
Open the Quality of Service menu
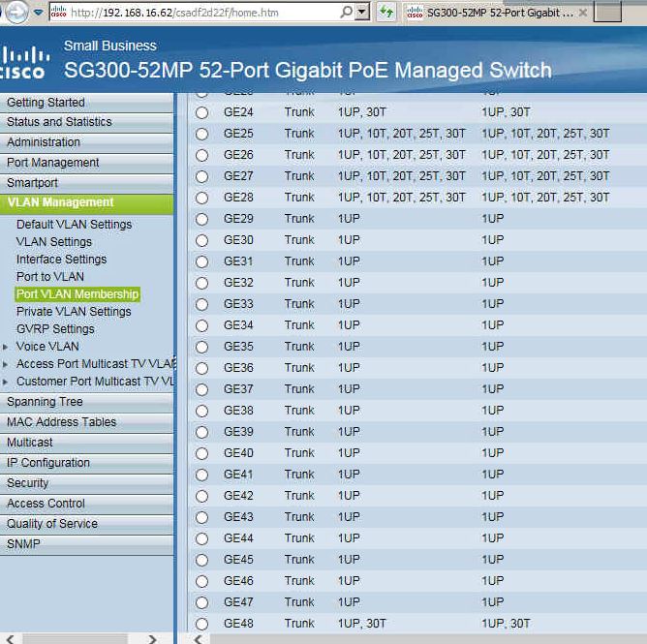point(52,524)
